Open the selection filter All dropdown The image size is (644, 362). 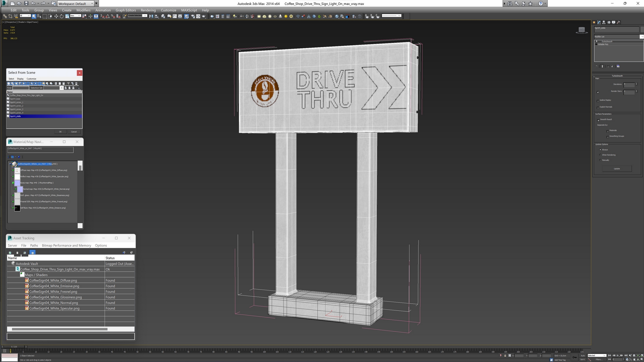click(25, 16)
